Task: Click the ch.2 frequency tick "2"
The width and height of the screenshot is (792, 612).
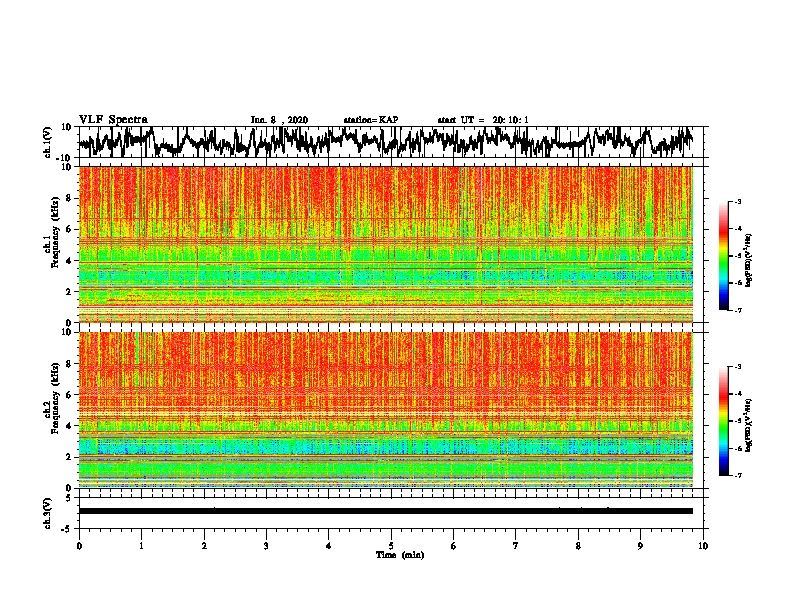Action: pyautogui.click(x=70, y=457)
